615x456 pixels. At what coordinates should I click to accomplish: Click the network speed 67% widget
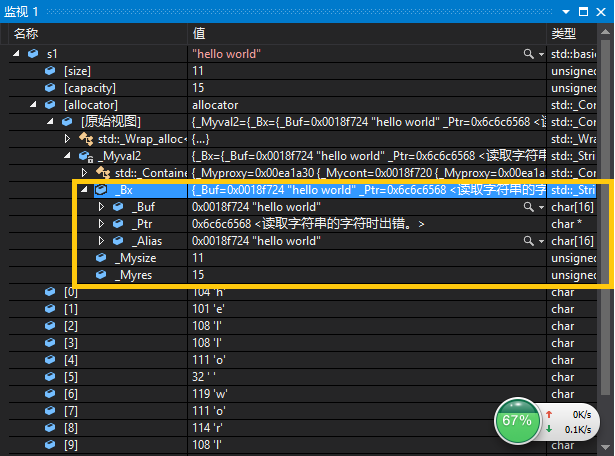coord(547,421)
